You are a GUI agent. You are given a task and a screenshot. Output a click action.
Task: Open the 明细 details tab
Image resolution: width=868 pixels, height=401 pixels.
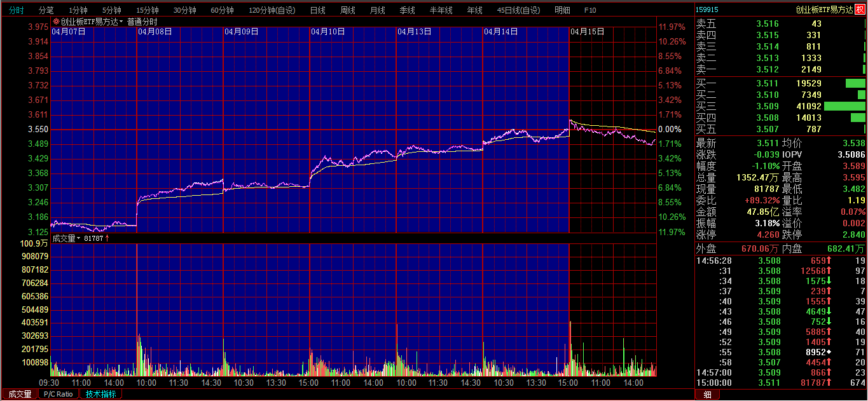[x=562, y=10]
